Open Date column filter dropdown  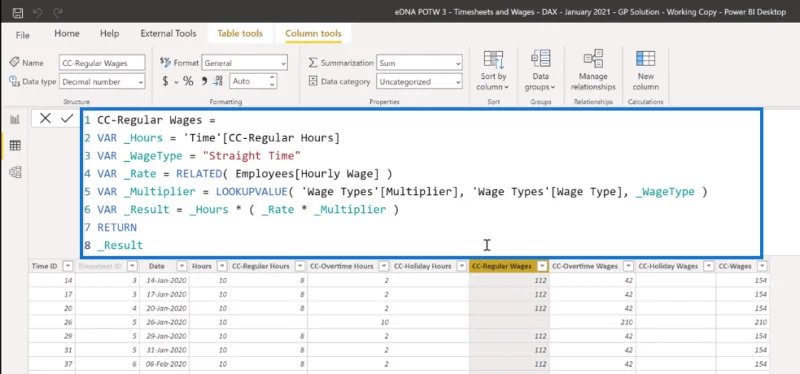click(182, 266)
